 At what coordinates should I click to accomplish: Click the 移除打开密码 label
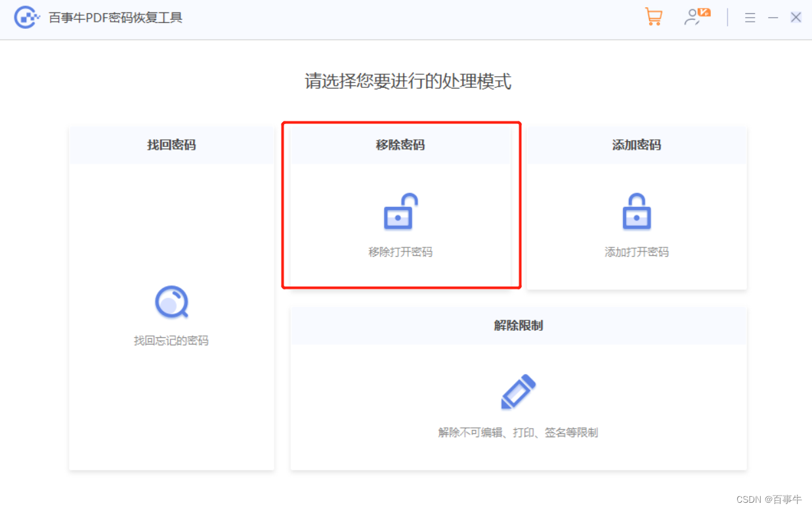click(x=400, y=252)
